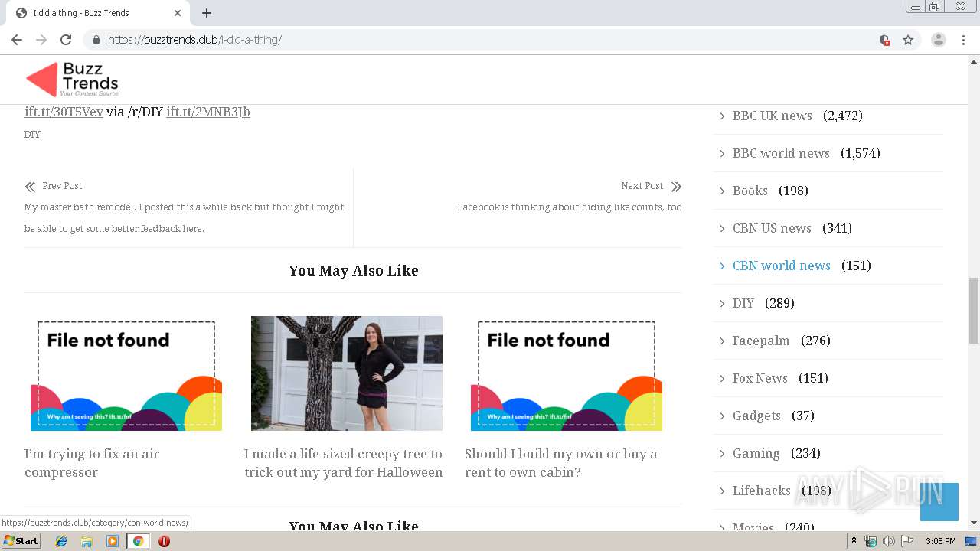Viewport: 980px width, 551px height.
Task: Click the volume speaker tray icon
Action: point(889,541)
